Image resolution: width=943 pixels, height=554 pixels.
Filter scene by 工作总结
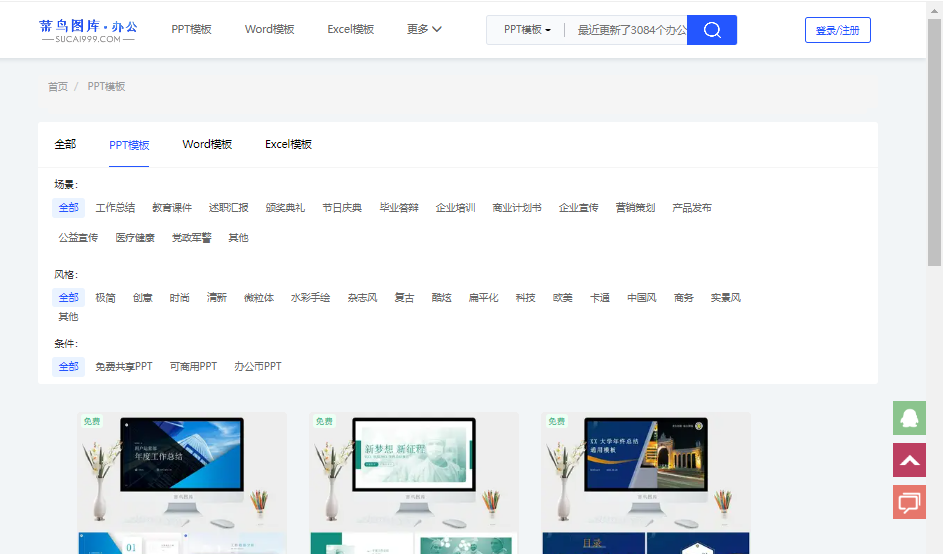pos(115,208)
